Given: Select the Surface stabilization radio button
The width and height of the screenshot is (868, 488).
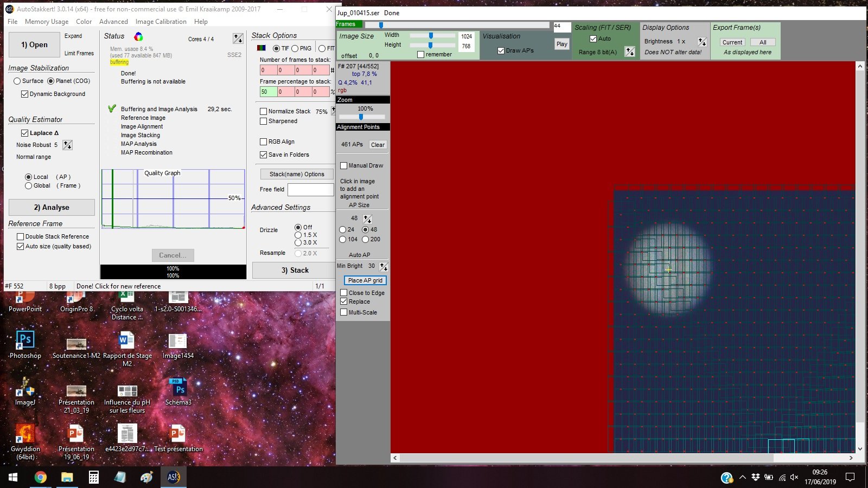Looking at the screenshot, I should (x=17, y=81).
